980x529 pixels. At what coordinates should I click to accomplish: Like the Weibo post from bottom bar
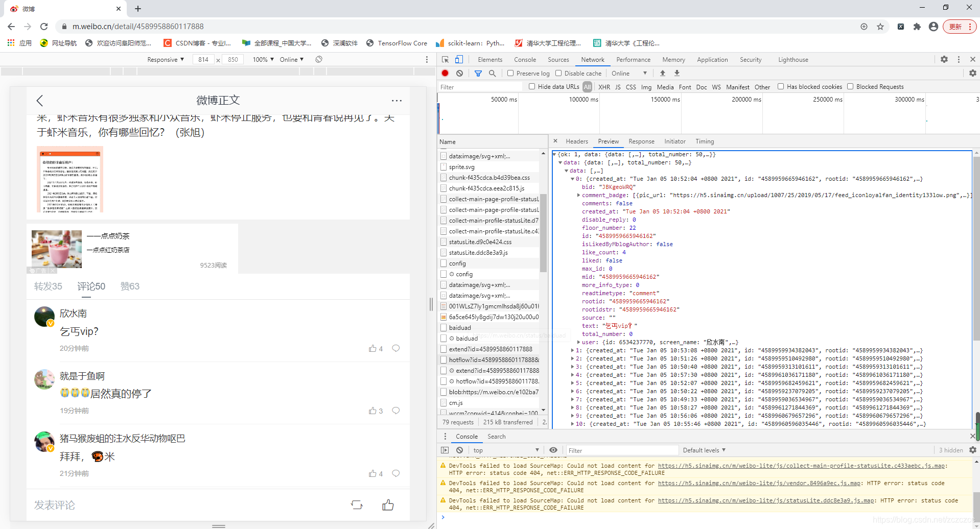pyautogui.click(x=388, y=505)
